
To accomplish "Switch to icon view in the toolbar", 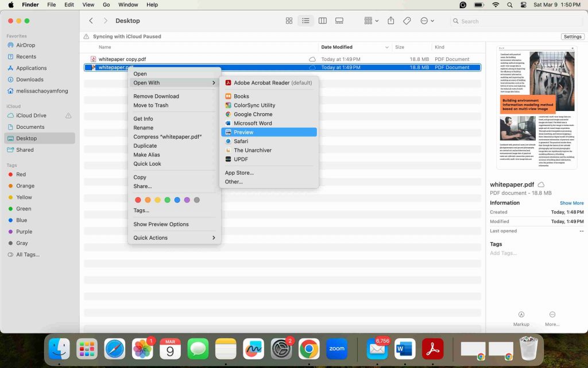I will (x=289, y=20).
